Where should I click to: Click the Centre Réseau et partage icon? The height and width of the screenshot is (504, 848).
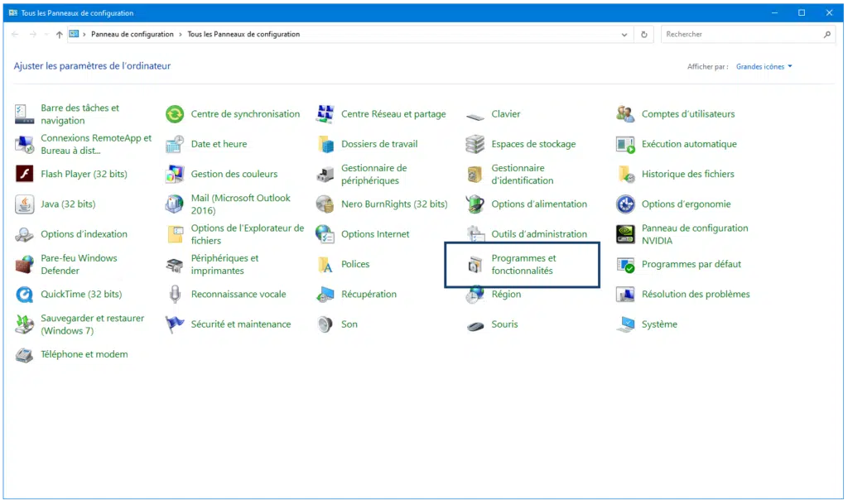click(325, 114)
